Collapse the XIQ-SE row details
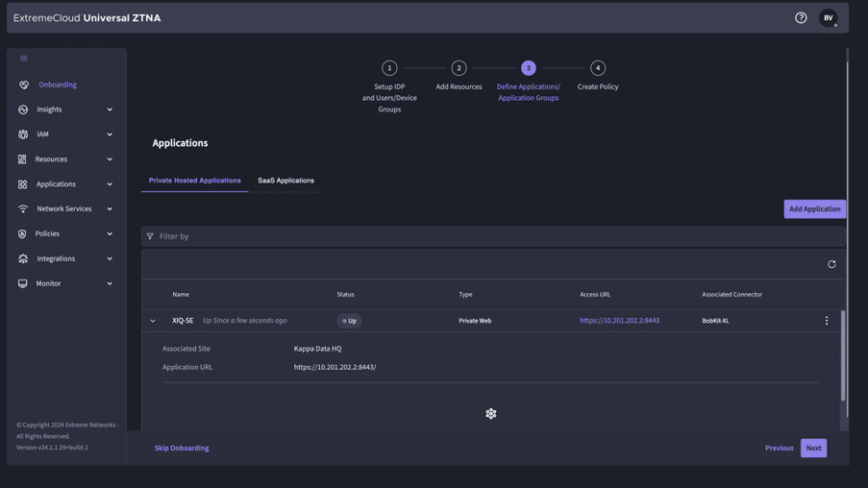This screenshot has width=868, height=488. coord(153,321)
